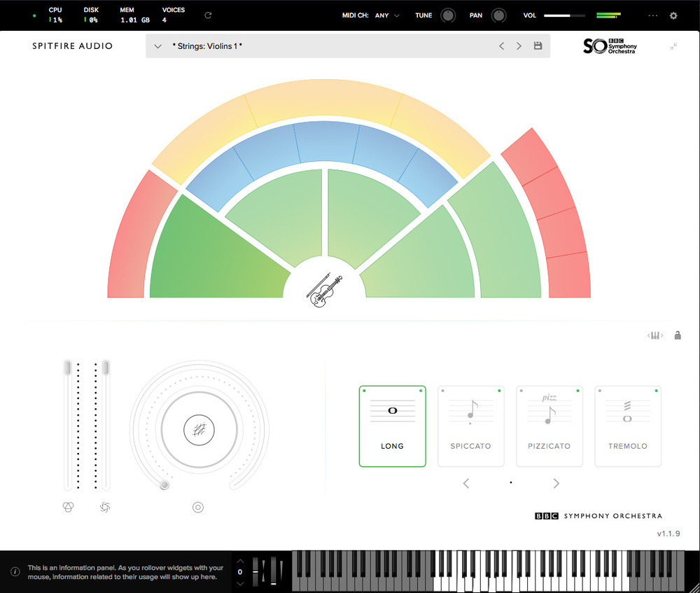Click the circular icon below the big knob
Screen dimensions: 700x593
[198, 508]
